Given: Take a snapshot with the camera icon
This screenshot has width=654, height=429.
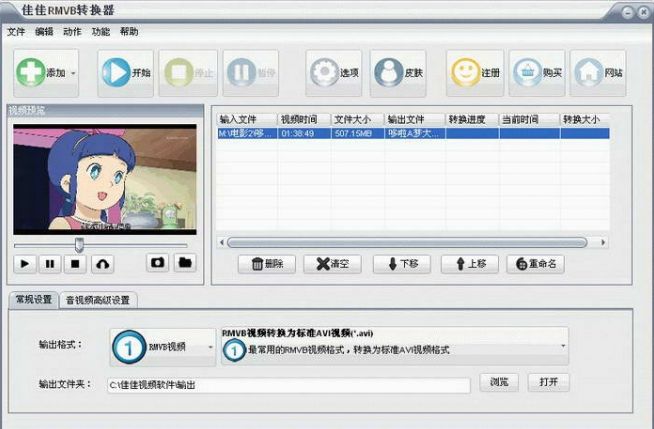Looking at the screenshot, I should (157, 263).
